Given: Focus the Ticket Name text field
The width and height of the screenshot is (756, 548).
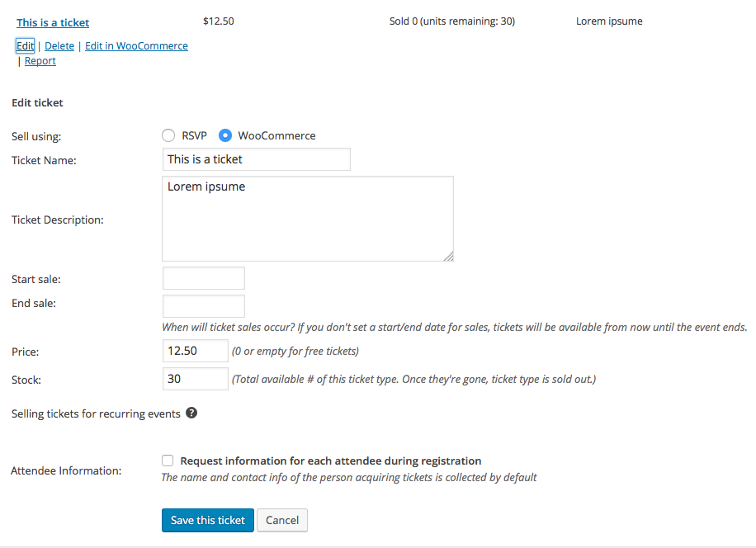Looking at the screenshot, I should point(256,159).
